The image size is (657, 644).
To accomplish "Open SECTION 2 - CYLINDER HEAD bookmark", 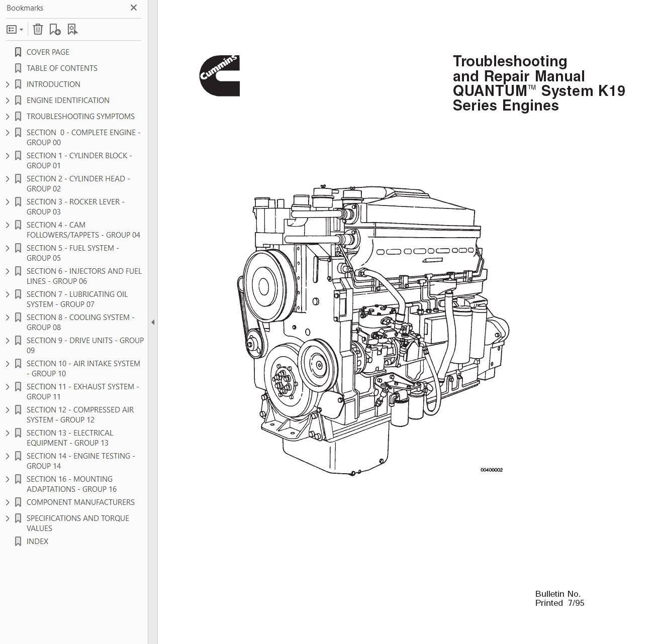I will coord(78,184).
